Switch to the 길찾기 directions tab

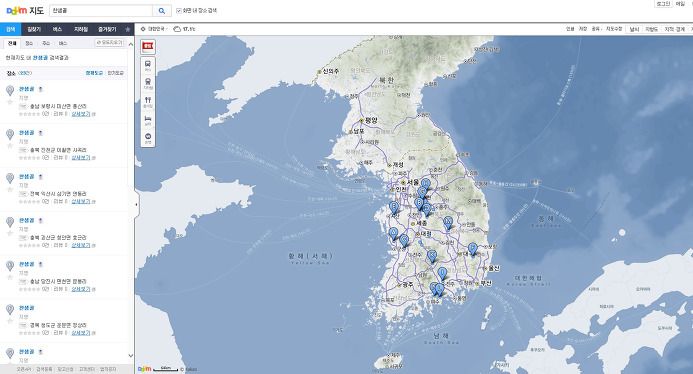pyautogui.click(x=34, y=29)
